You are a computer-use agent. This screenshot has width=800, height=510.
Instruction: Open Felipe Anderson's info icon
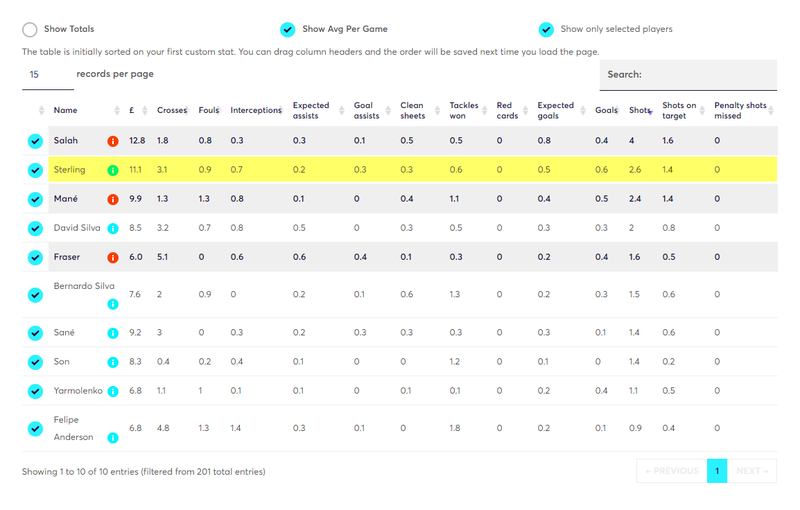tap(113, 438)
